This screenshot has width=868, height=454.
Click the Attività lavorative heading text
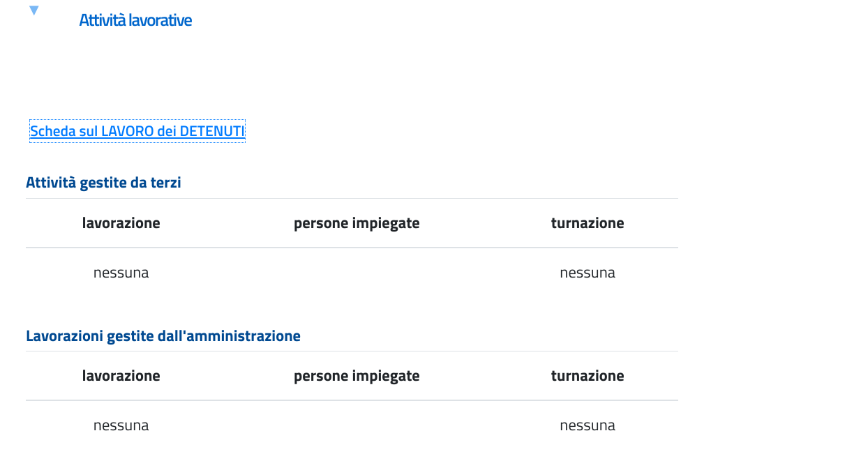(135, 20)
